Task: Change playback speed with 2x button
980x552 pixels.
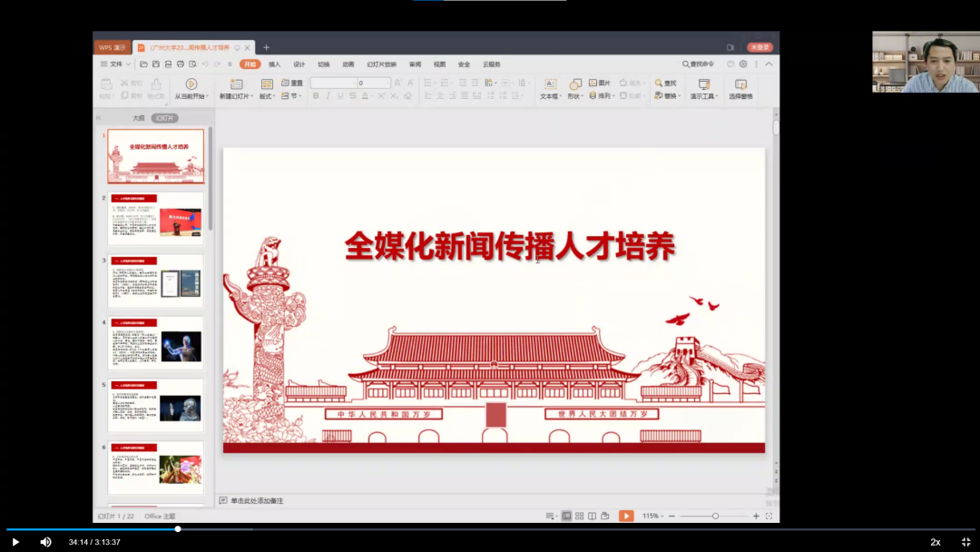Action: point(936,542)
